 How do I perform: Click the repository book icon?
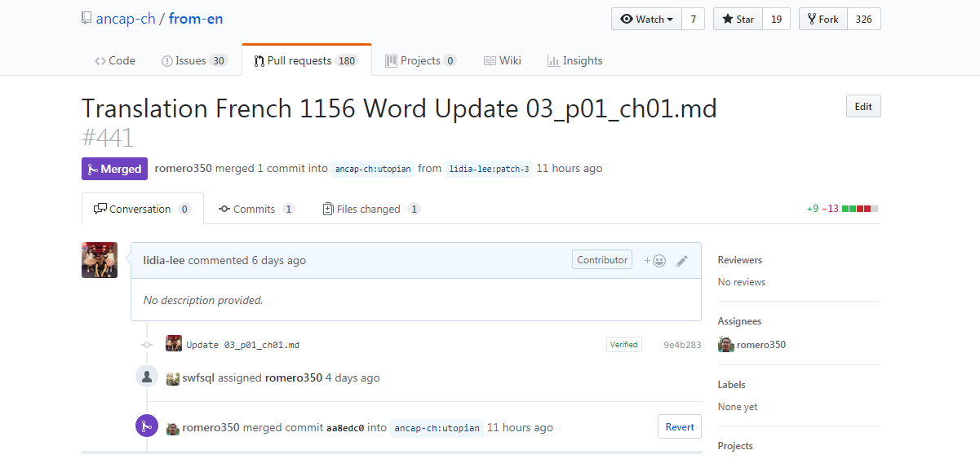coord(86,18)
